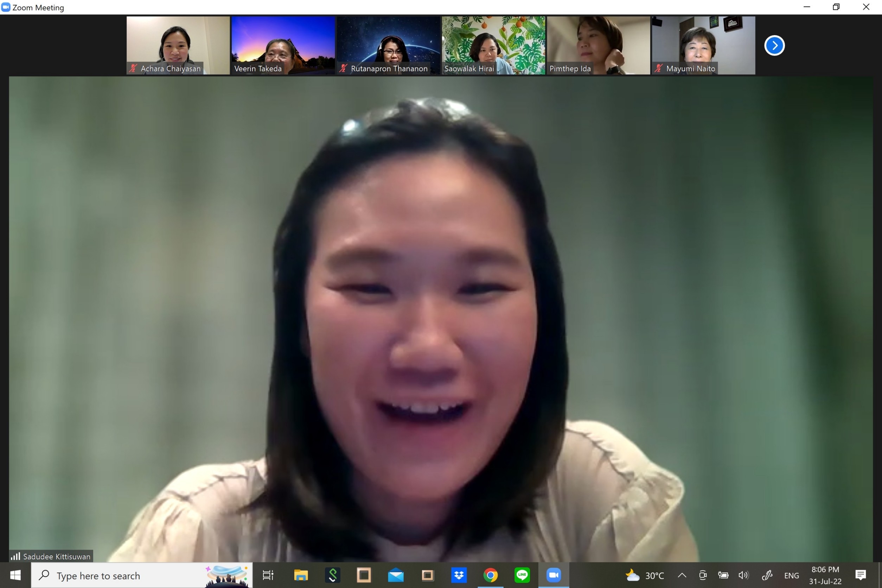Select Pimthep Ida's video thumbnail
Viewport: 882px width, 588px height.
pyautogui.click(x=598, y=45)
